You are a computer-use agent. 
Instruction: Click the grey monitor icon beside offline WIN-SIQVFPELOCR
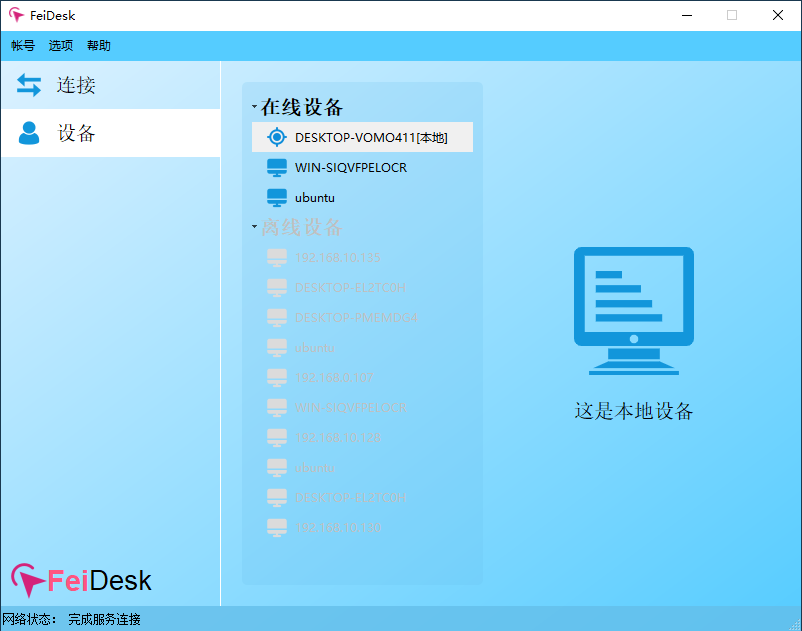pos(277,408)
